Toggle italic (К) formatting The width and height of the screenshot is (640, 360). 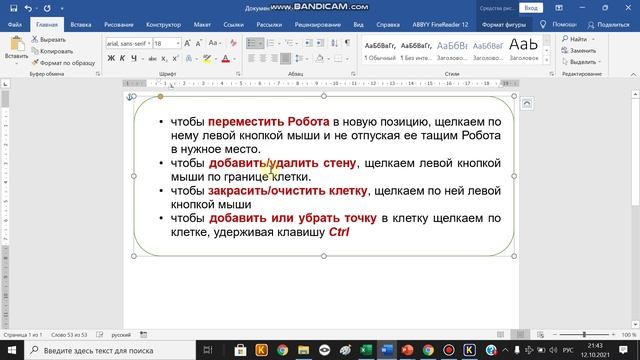coord(122,59)
